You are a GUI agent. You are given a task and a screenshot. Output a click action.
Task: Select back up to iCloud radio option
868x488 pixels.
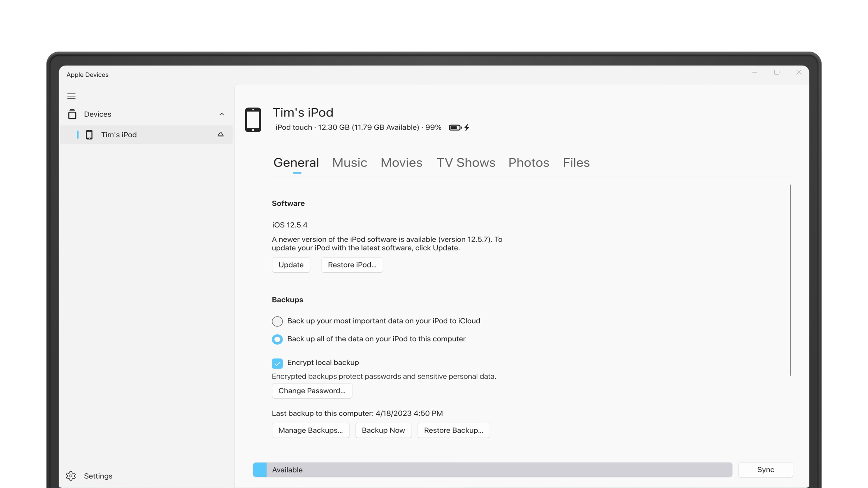click(277, 321)
